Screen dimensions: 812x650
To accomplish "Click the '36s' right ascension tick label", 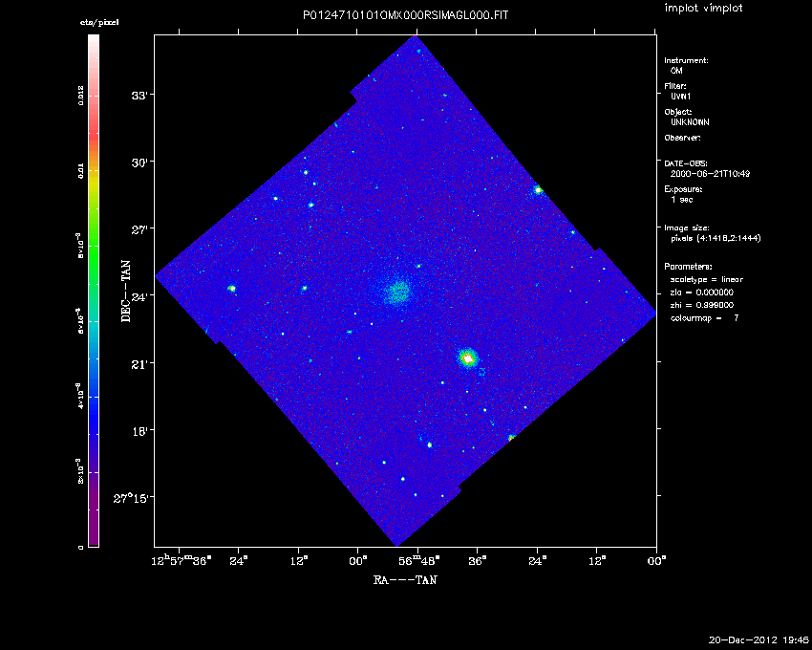I will point(478,561).
